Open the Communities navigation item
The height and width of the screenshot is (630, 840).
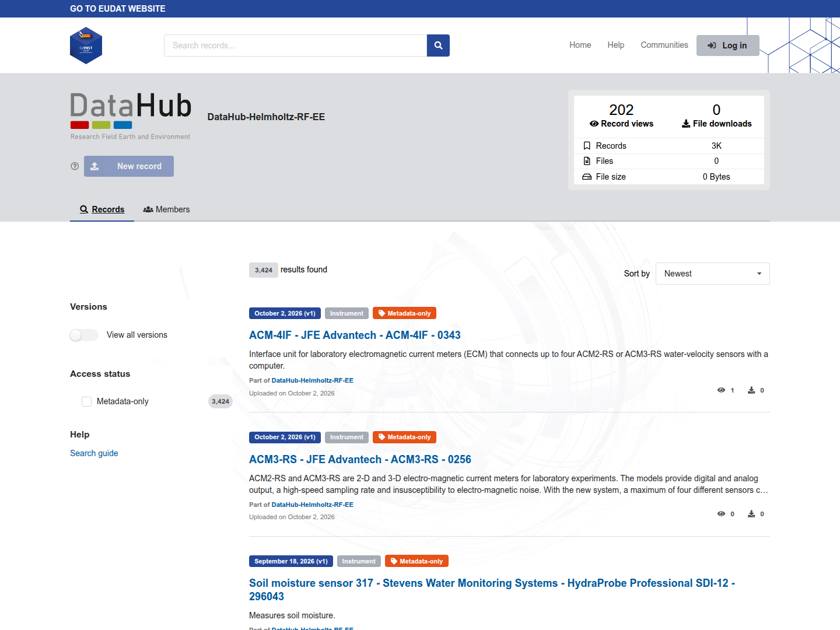tap(664, 45)
